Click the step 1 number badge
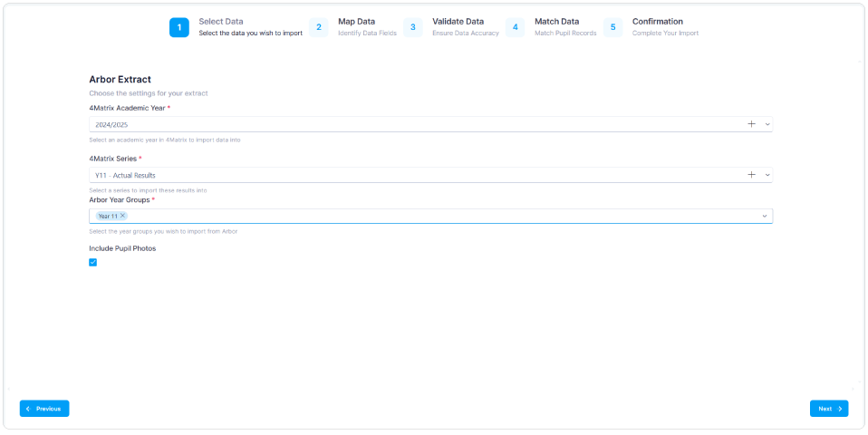 (179, 27)
